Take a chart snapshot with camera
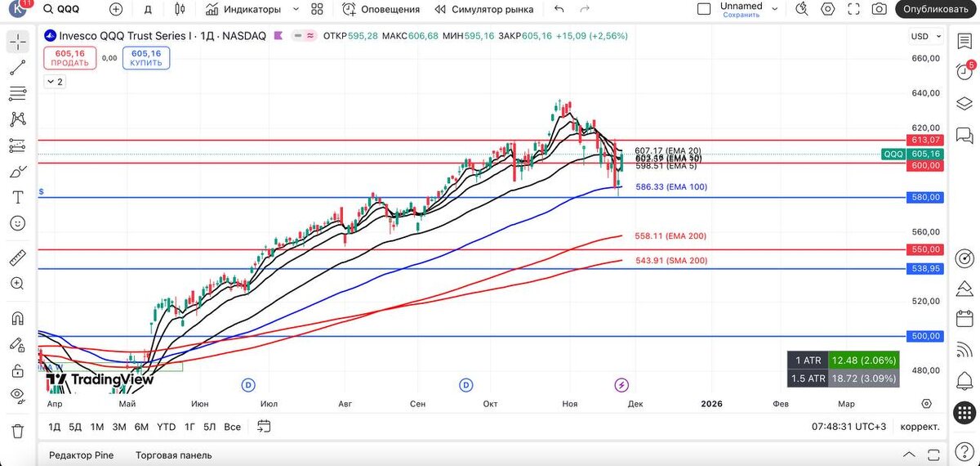This screenshot has height=466, width=980. click(879, 9)
